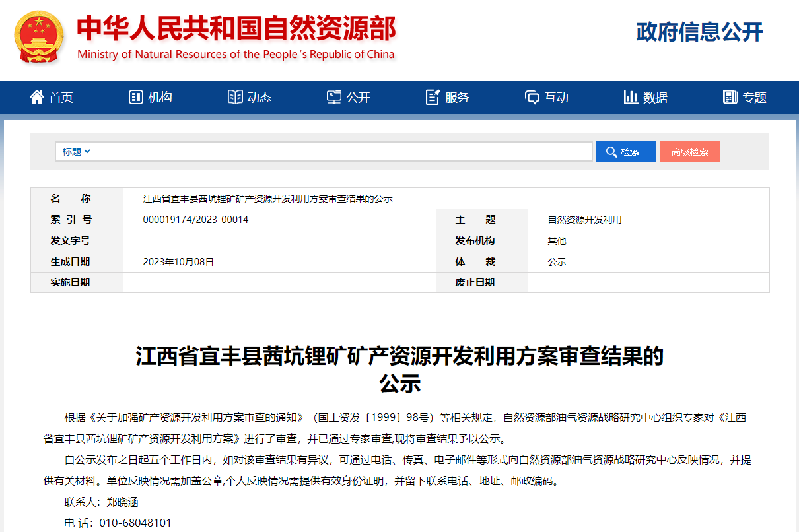The width and height of the screenshot is (799, 532).
Task: Click the 数据 bar chart icon
Action: (x=631, y=96)
